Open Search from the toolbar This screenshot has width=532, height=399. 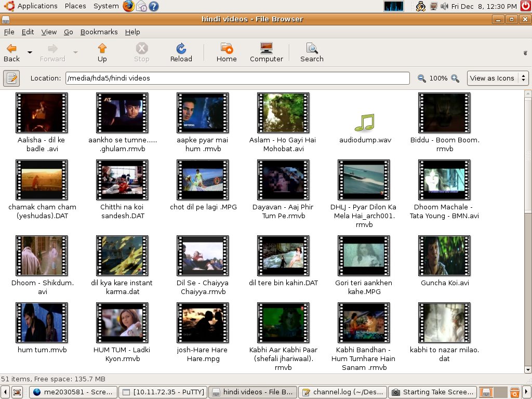tap(312, 52)
